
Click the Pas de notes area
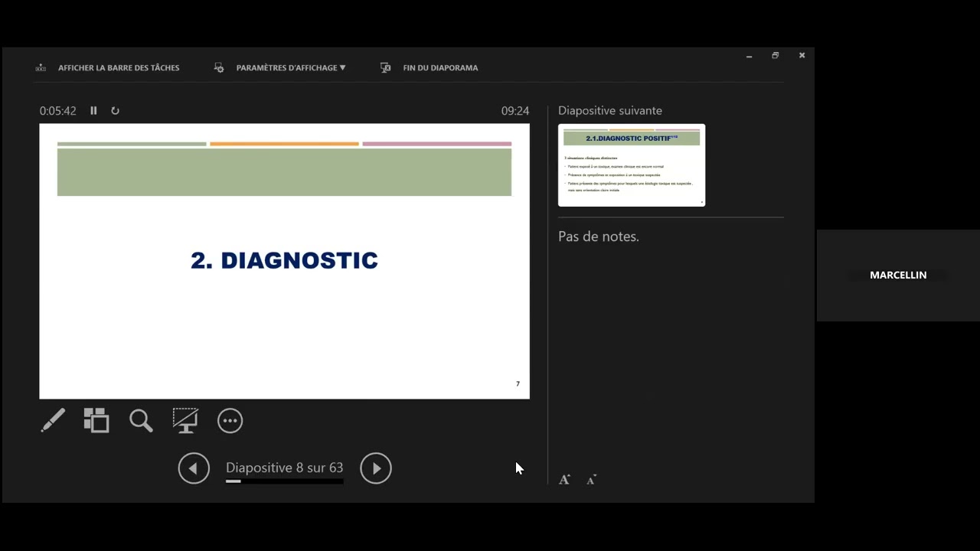tap(599, 236)
